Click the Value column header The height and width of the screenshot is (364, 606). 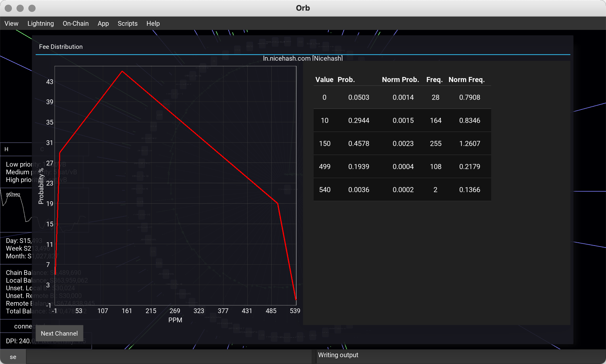pyautogui.click(x=324, y=80)
